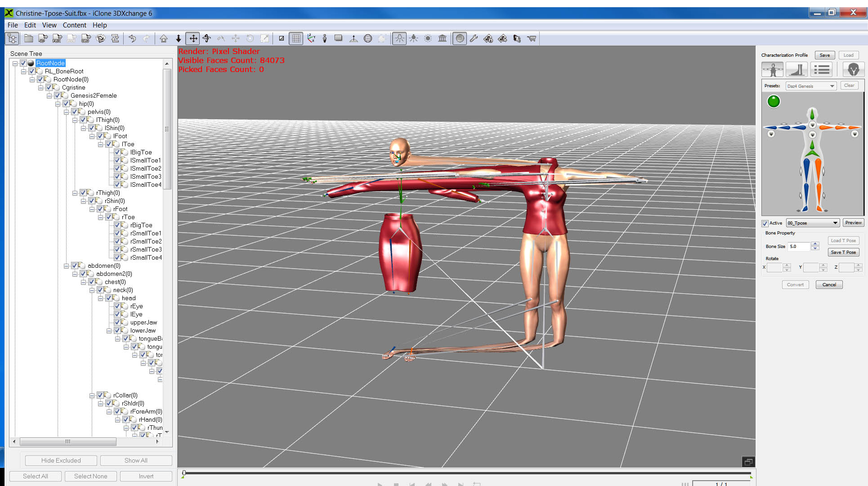Screen dimensions: 868x486
Task: Click the Bone Size value field
Action: 799,246
